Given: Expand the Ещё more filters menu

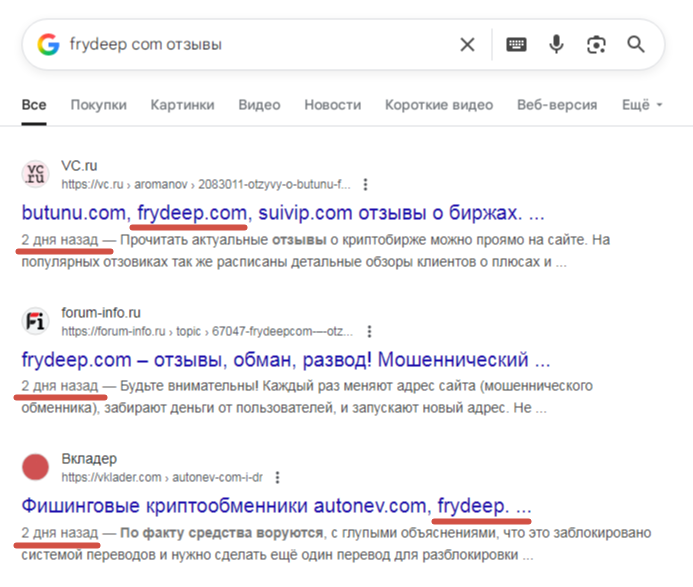Looking at the screenshot, I should (x=642, y=105).
